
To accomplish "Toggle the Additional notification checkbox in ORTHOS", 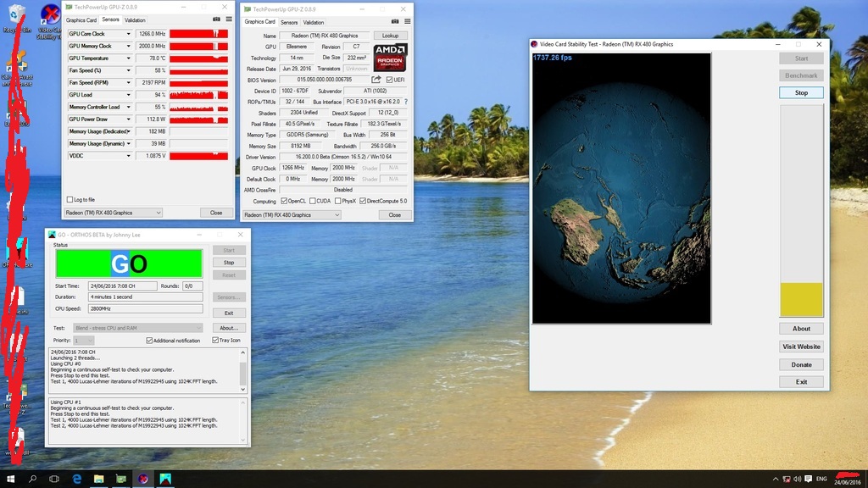I will click(149, 341).
